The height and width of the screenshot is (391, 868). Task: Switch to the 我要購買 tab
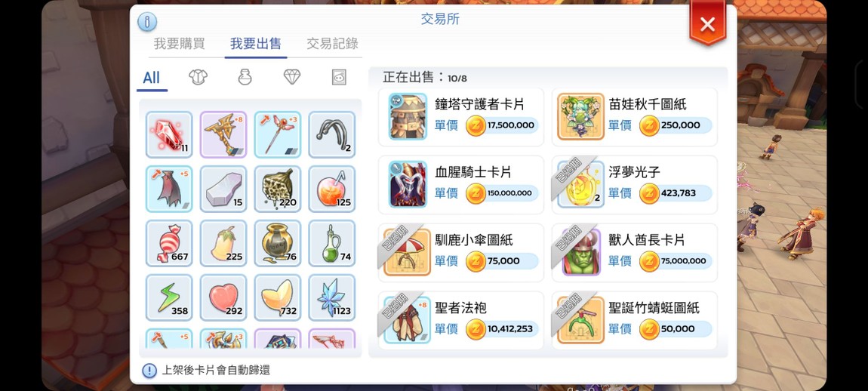pos(179,44)
